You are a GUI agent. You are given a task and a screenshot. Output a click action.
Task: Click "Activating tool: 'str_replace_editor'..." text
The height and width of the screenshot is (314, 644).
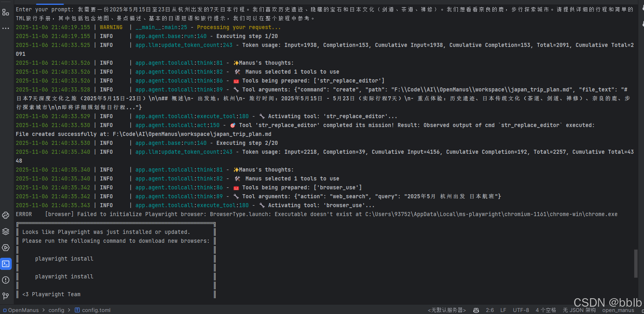point(333,116)
